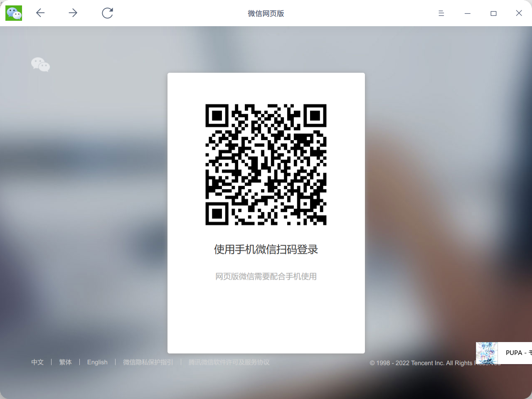Click the green WeChat app icon in title bar
This screenshot has height=399, width=532.
pos(14,13)
